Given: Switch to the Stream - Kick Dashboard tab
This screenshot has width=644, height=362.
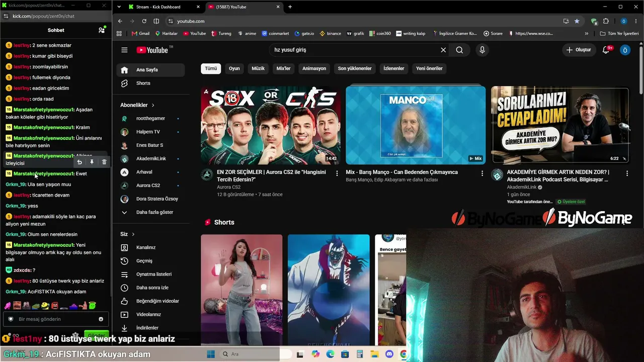Looking at the screenshot, I should [165, 7].
